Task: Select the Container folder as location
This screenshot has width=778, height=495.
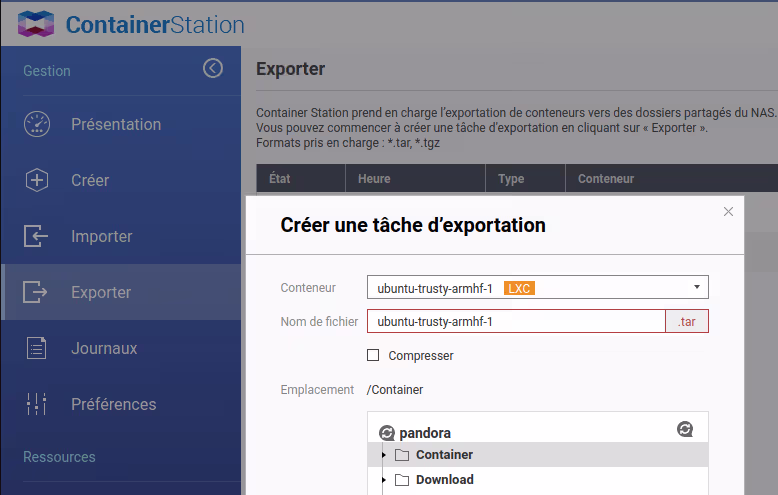Action: (x=444, y=455)
